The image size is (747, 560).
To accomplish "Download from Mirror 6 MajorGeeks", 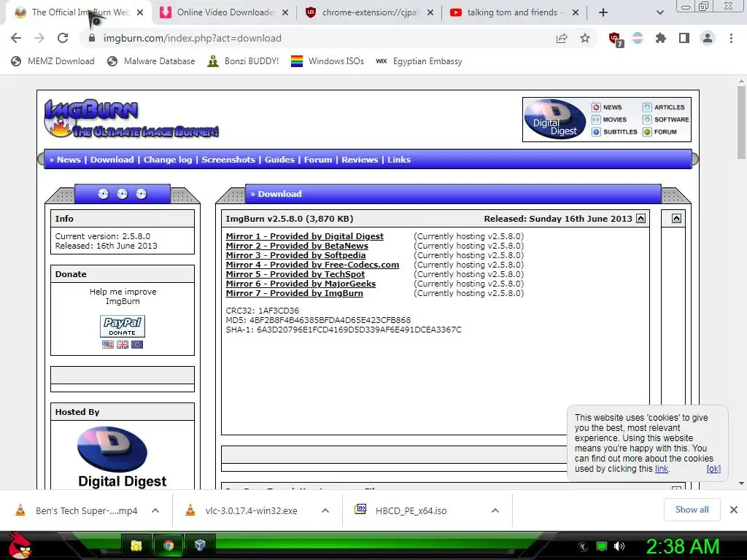I will pos(301,284).
